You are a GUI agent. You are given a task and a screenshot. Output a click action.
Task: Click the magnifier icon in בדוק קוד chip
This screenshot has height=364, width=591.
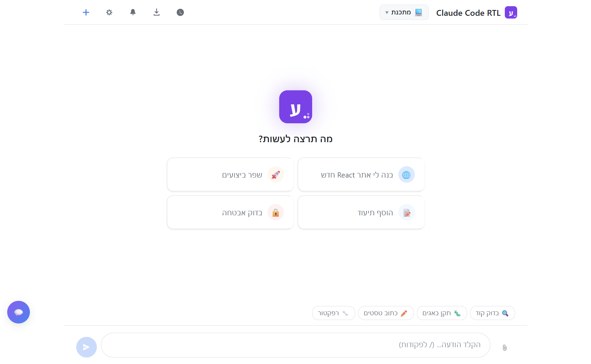[x=505, y=313]
